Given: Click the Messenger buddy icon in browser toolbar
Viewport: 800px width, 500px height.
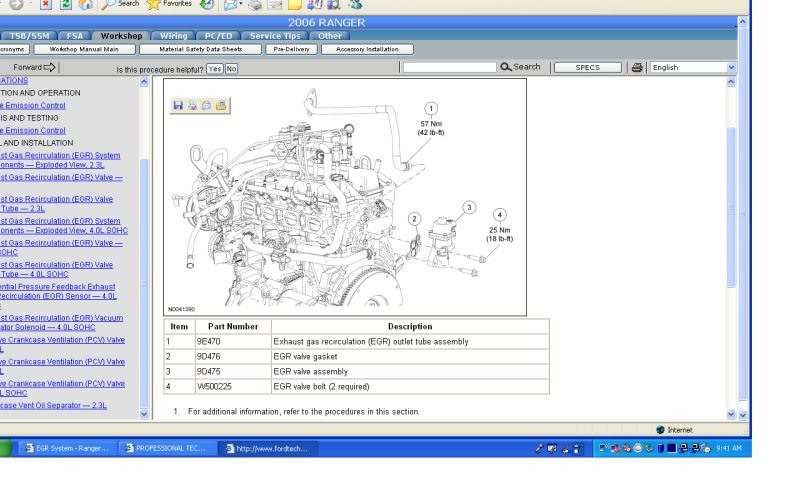Looking at the screenshot, I should [355, 4].
